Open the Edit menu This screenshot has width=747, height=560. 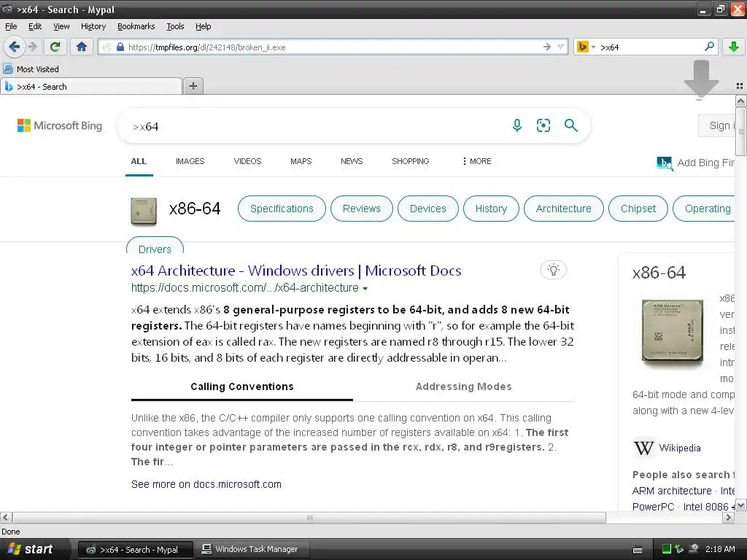pyautogui.click(x=35, y=26)
